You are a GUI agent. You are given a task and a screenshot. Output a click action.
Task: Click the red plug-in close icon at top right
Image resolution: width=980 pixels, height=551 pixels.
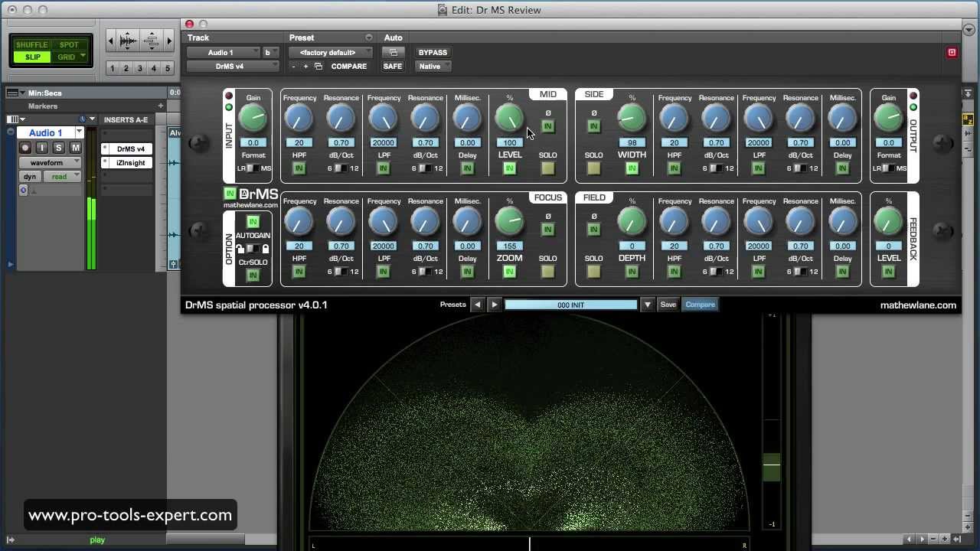click(952, 53)
